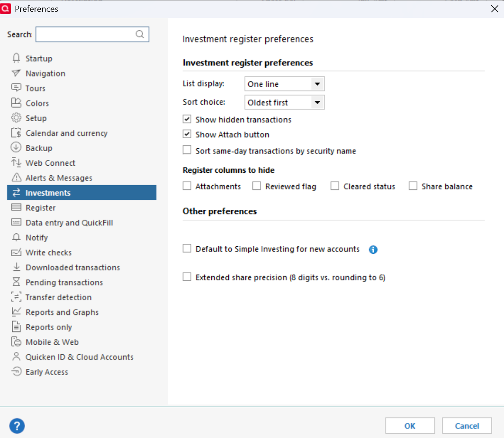The height and width of the screenshot is (438, 504).
Task: Click the Startup bell icon
Action: 16,58
